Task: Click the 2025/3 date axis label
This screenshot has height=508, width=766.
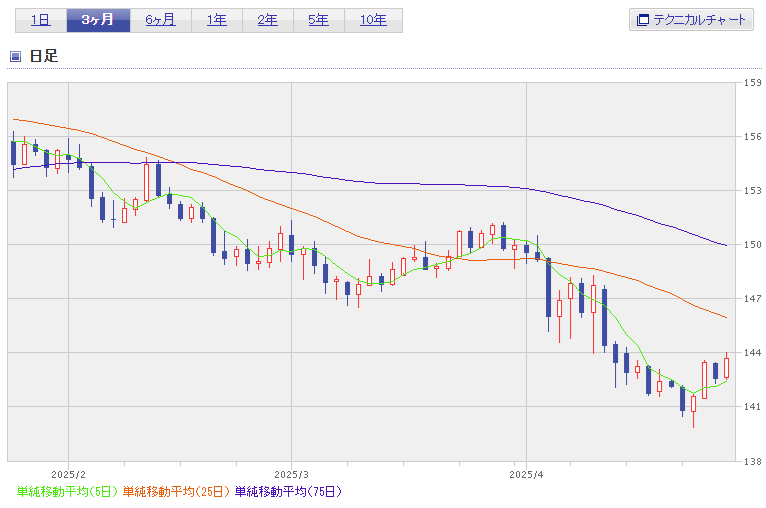Action: (290, 473)
